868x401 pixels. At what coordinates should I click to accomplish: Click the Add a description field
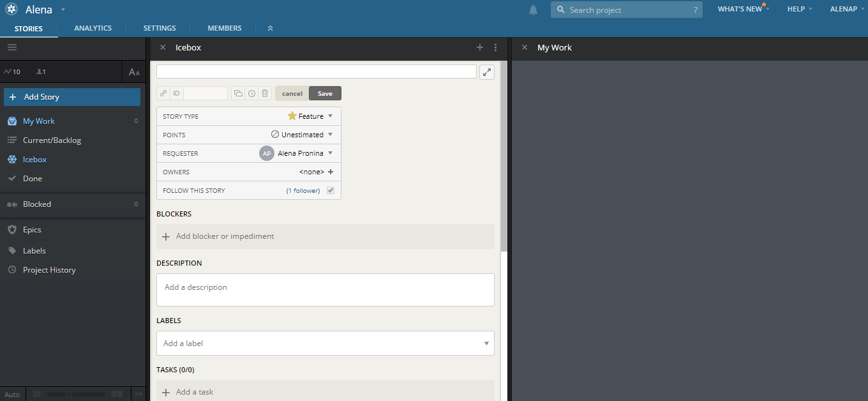pyautogui.click(x=325, y=290)
